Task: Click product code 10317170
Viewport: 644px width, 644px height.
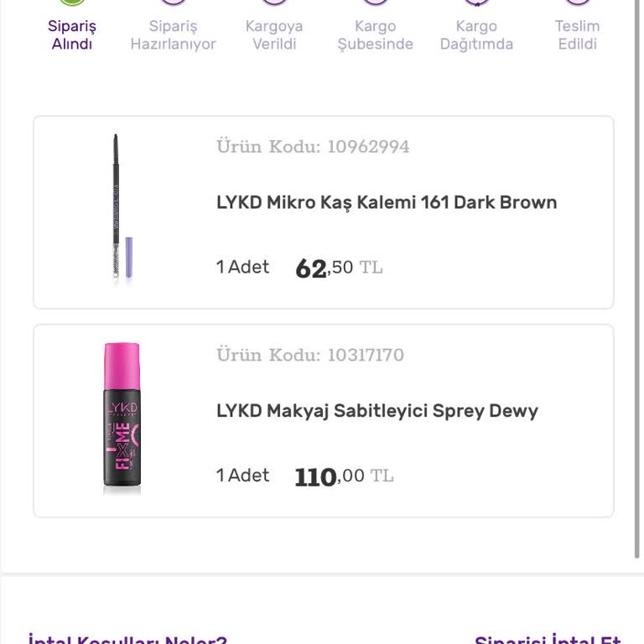Action: [x=310, y=355]
